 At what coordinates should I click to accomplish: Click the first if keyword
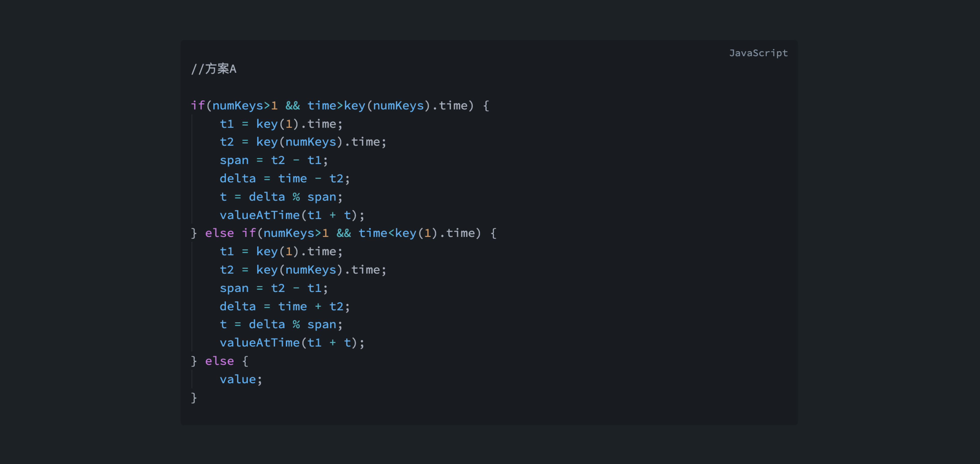[198, 105]
